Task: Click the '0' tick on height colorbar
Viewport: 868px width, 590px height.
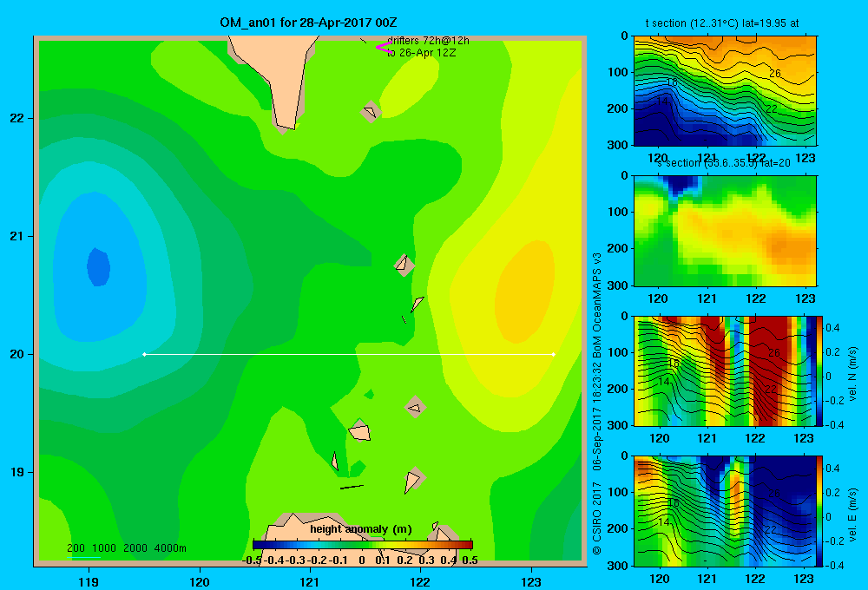Action: pyautogui.click(x=362, y=560)
